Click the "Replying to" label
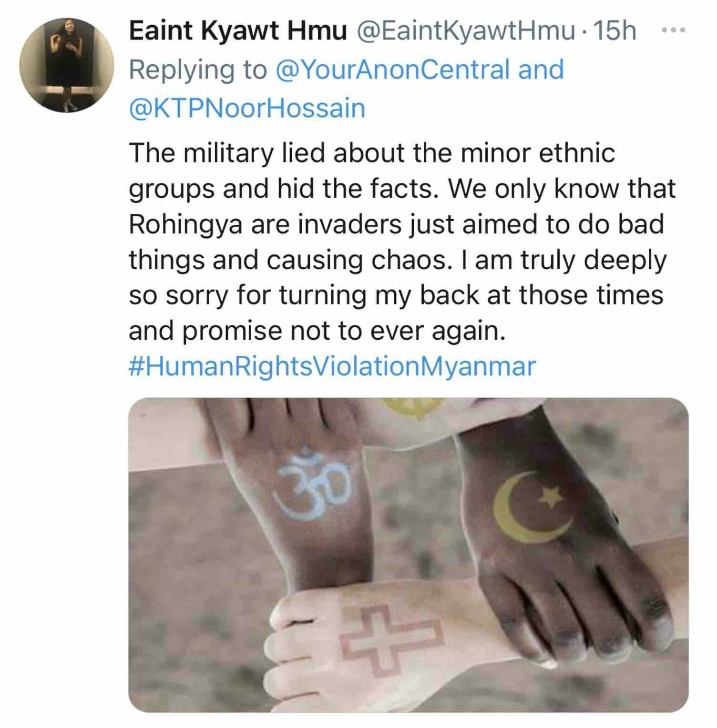Screen dimensions: 717x728 click(x=198, y=70)
